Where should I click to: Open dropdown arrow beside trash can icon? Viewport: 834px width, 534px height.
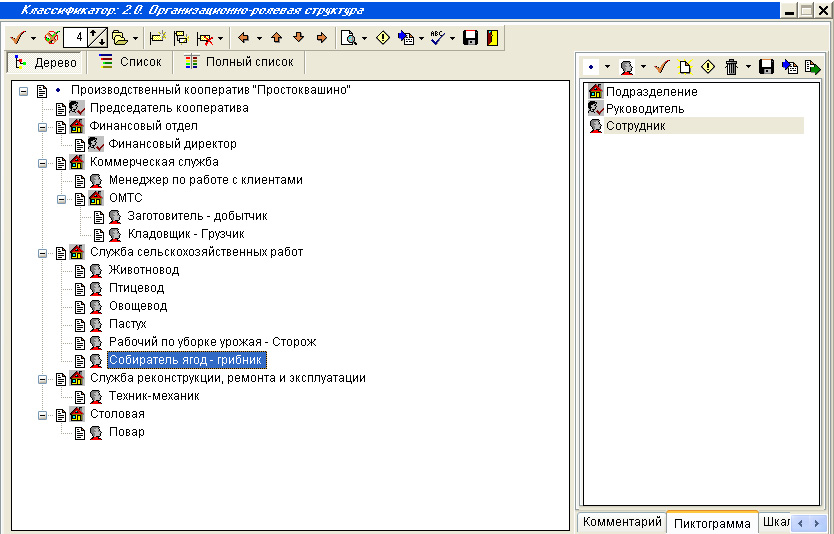(747, 67)
